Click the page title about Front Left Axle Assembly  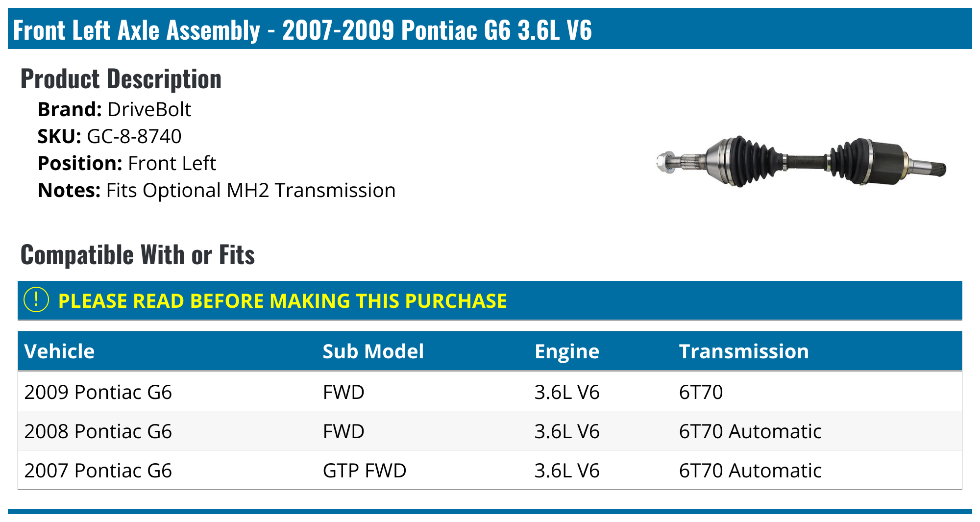tap(302, 30)
